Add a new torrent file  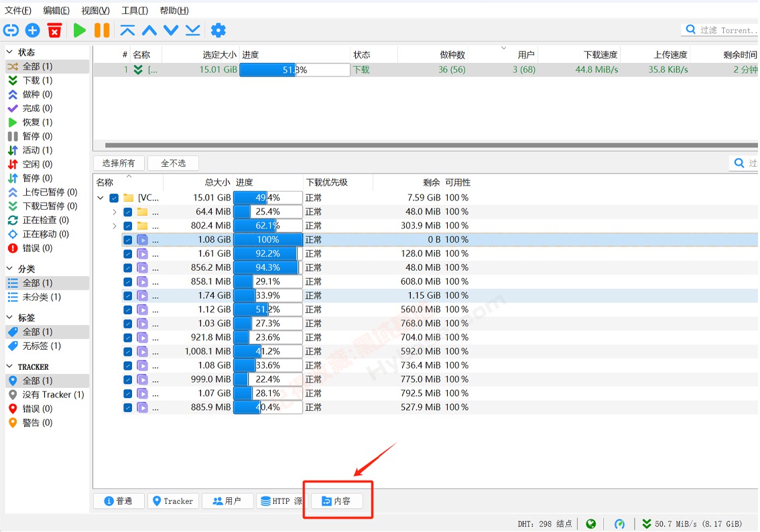pos(32,29)
